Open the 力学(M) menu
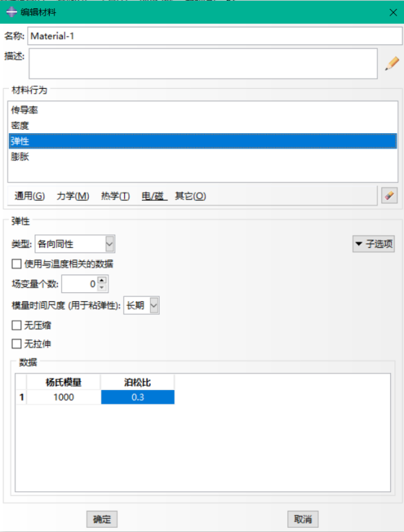This screenshot has height=532, width=404. 72,196
